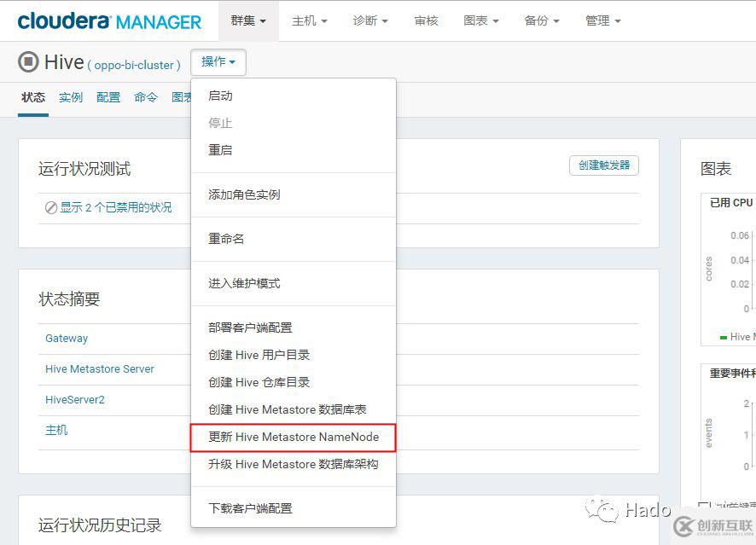Click the Hive service title
This screenshot has height=545, width=756.
pos(64,62)
